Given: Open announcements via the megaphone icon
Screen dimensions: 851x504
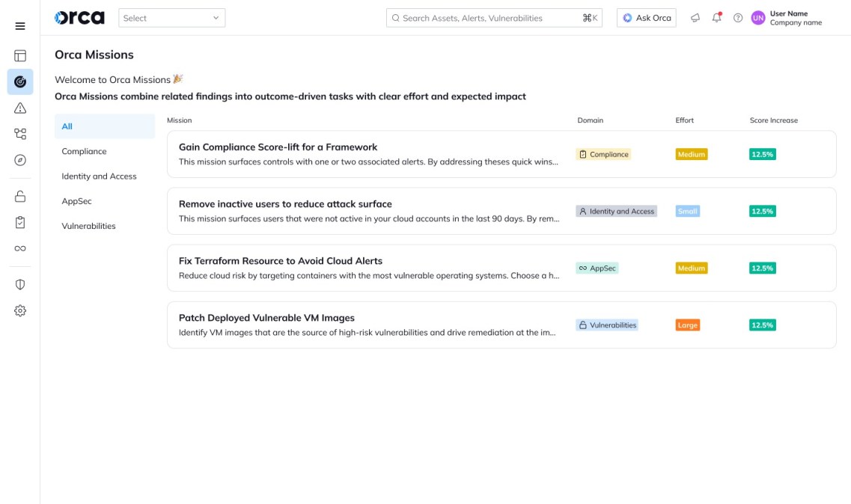Looking at the screenshot, I should [x=696, y=17].
